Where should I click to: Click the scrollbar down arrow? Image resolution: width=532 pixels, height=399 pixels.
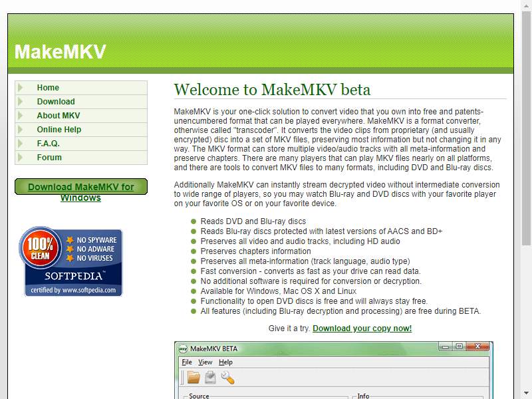[526, 393]
